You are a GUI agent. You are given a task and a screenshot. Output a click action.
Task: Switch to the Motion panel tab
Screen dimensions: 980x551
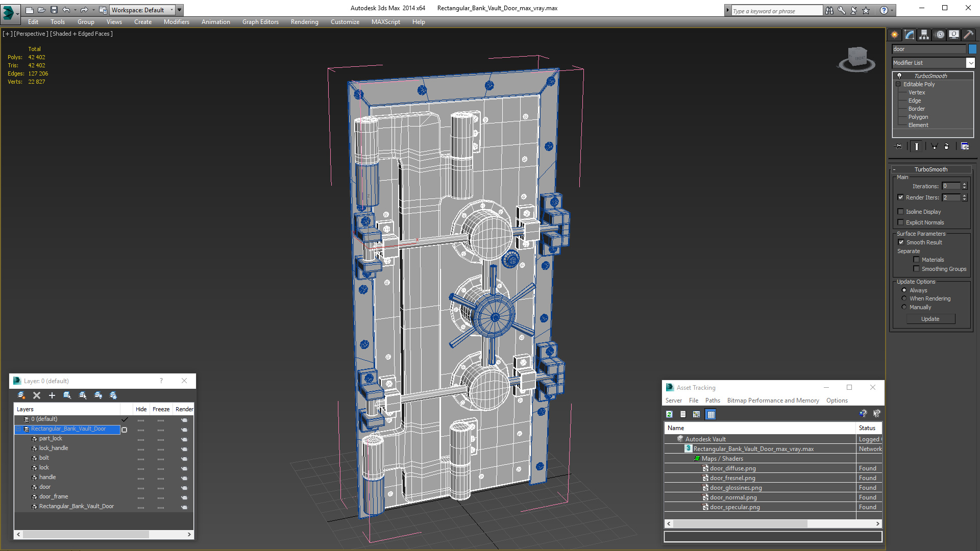pos(940,35)
